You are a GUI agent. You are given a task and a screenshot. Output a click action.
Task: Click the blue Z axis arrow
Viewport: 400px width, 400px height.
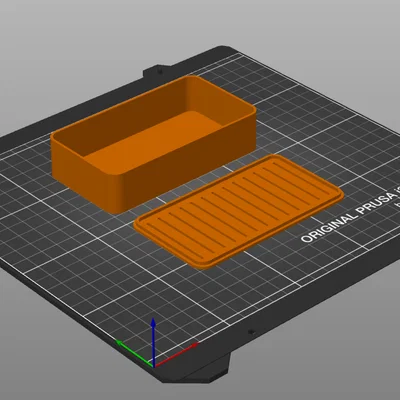[x=153, y=342]
